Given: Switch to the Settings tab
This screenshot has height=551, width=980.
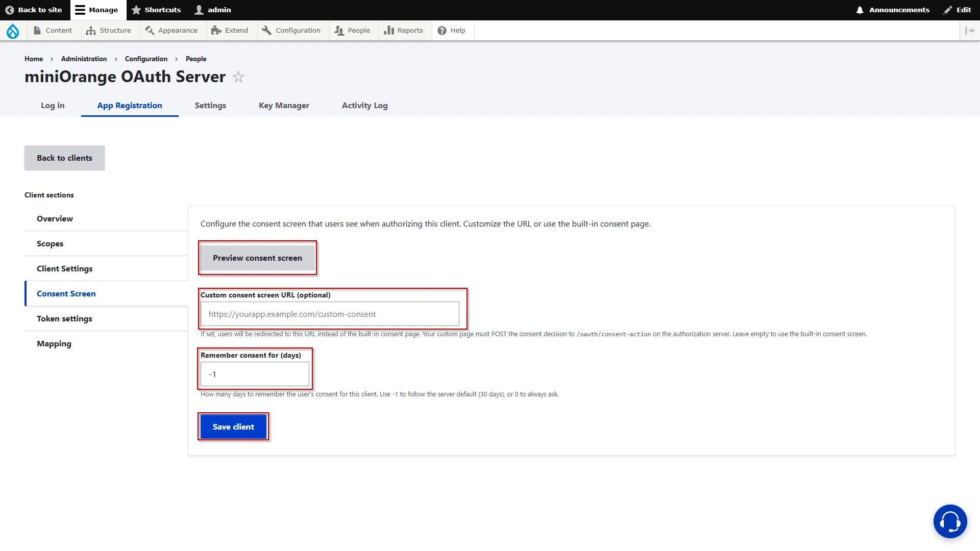Looking at the screenshot, I should [x=210, y=106].
